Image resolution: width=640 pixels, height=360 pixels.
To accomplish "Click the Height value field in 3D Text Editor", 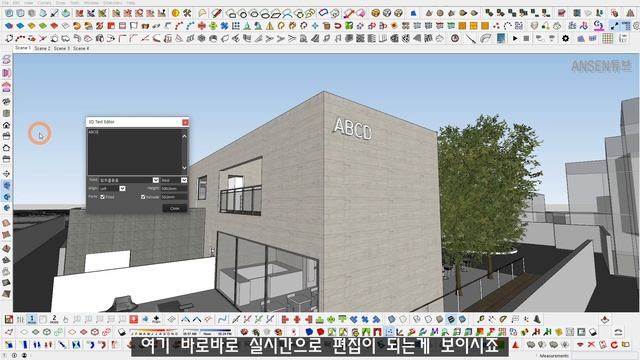I will click(x=174, y=189).
